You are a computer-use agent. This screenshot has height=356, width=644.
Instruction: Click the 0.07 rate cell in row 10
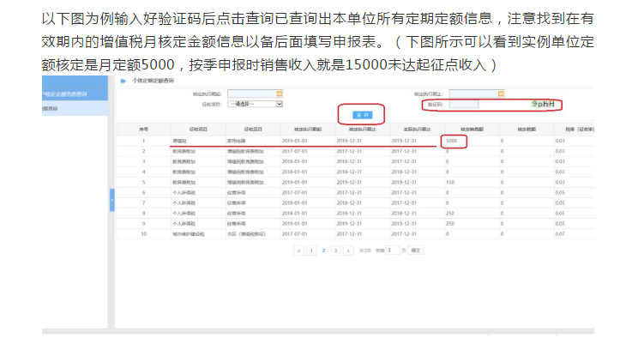click(560, 234)
